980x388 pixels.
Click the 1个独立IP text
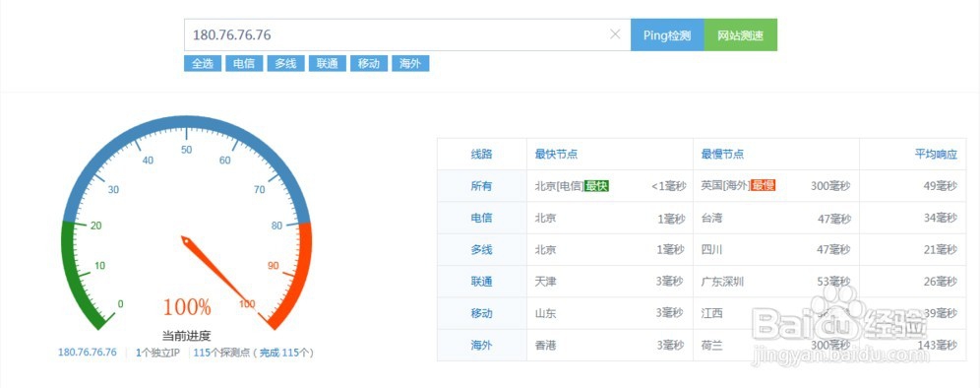click(x=157, y=353)
